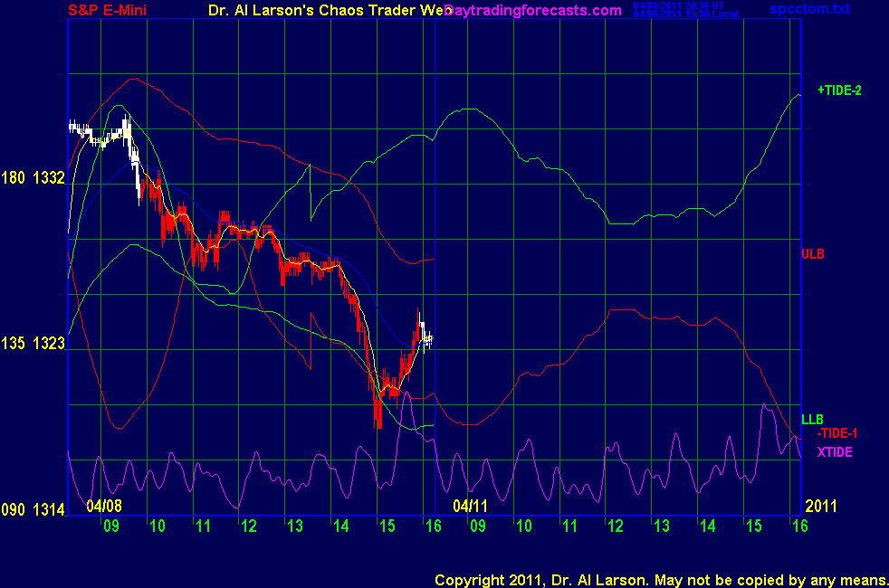Select the "090" degree axis value

coord(13,509)
